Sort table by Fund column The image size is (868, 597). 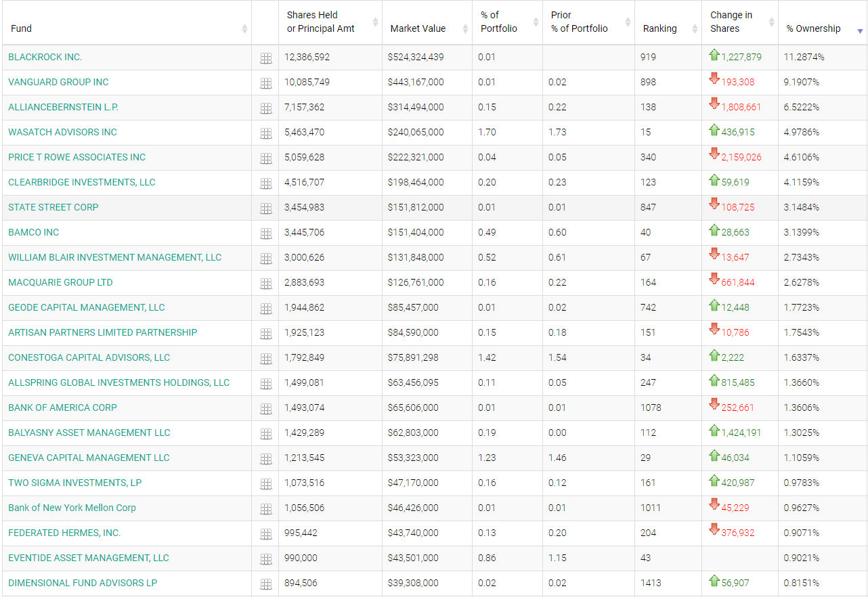point(127,23)
